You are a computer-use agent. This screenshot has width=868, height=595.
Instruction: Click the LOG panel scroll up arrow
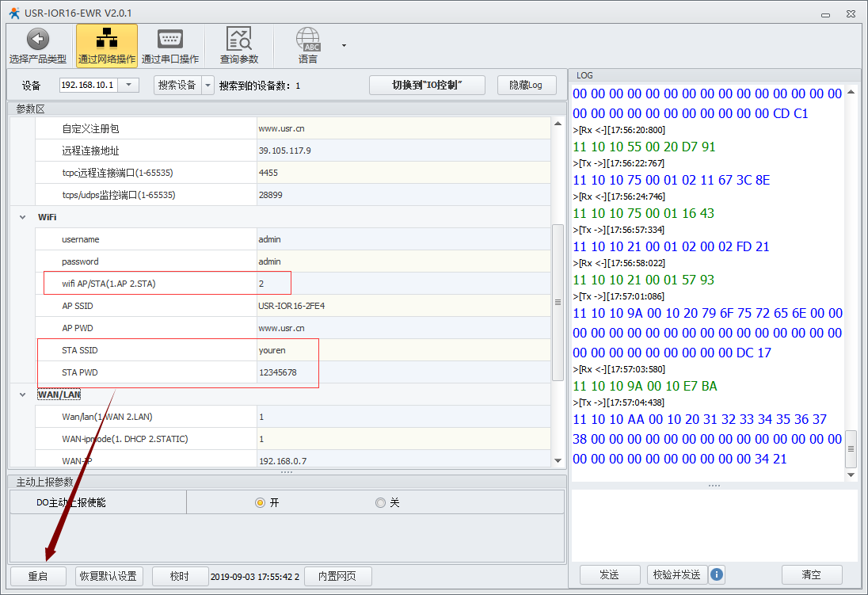coord(851,91)
